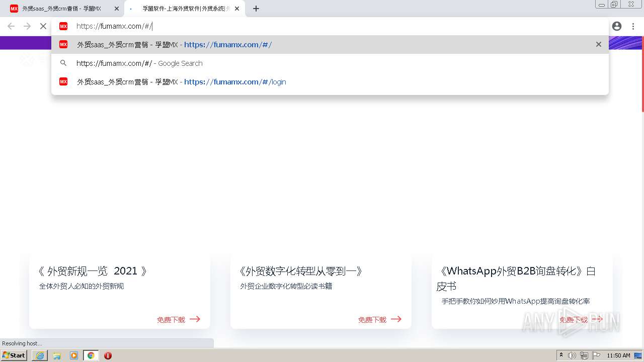Open Chrome profile avatar menu
The height and width of the screenshot is (362, 644).
point(617,26)
